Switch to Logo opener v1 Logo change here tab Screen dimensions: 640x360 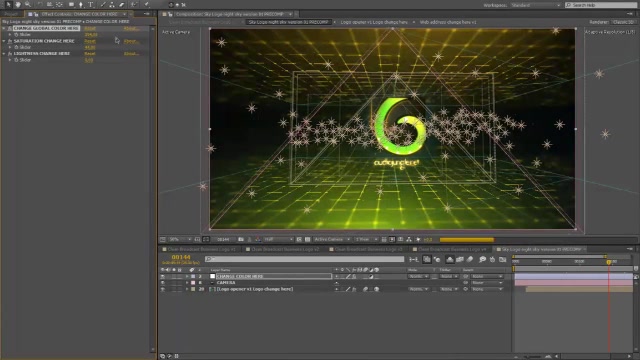pyautogui.click(x=374, y=22)
